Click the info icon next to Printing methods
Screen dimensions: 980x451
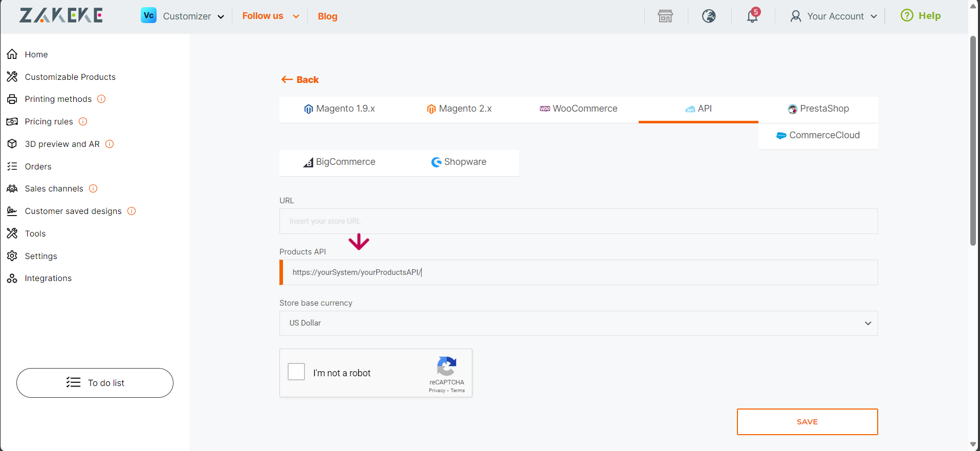pyautogui.click(x=101, y=99)
